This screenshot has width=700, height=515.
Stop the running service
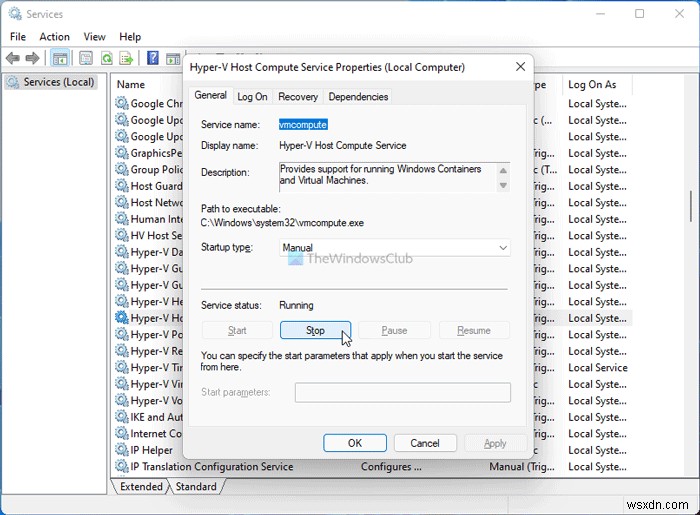pos(315,330)
